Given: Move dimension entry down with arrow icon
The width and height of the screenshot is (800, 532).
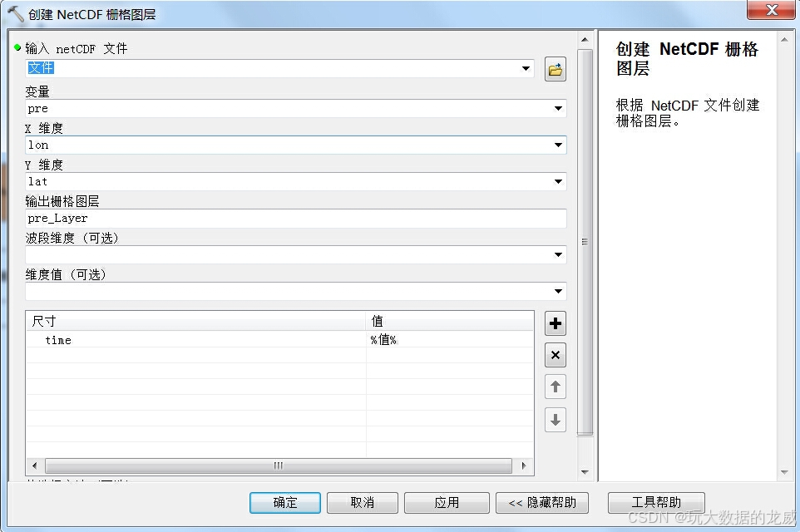Looking at the screenshot, I should pyautogui.click(x=555, y=420).
